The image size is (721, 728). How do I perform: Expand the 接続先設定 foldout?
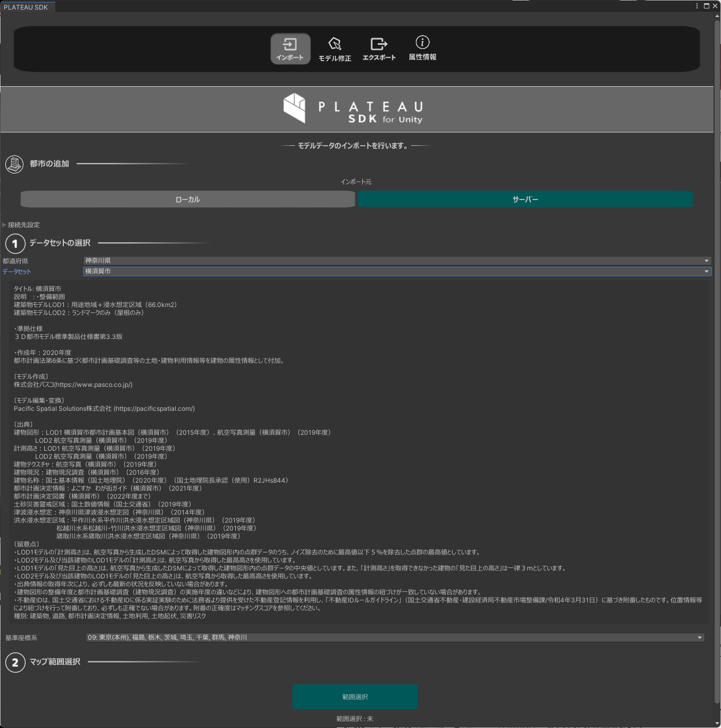pos(21,225)
